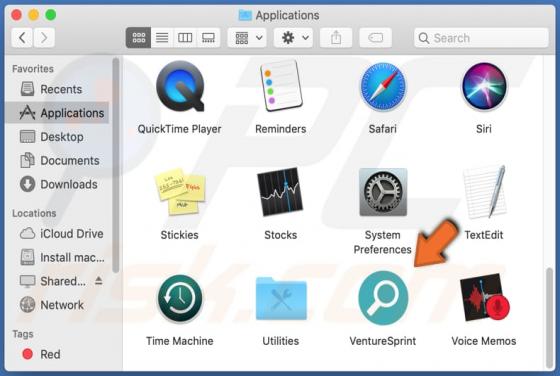The width and height of the screenshot is (560, 376).
Task: Click the "QuickTime Player" name label
Action: point(180,129)
